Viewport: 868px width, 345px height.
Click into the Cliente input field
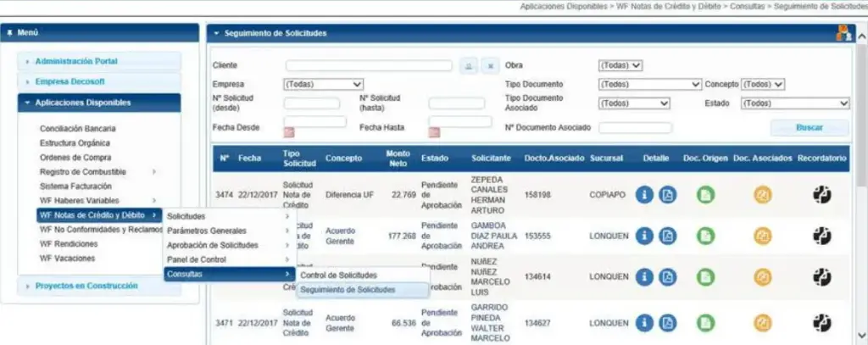coord(369,66)
